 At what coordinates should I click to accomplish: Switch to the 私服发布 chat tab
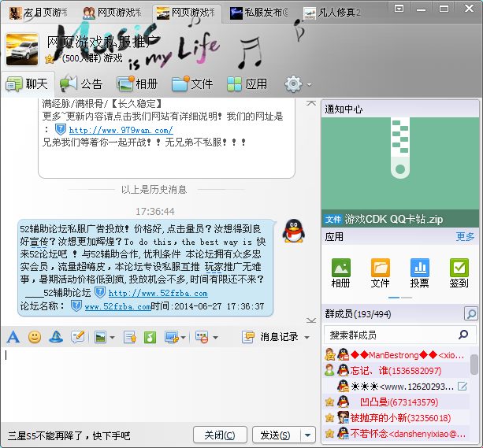point(258,13)
